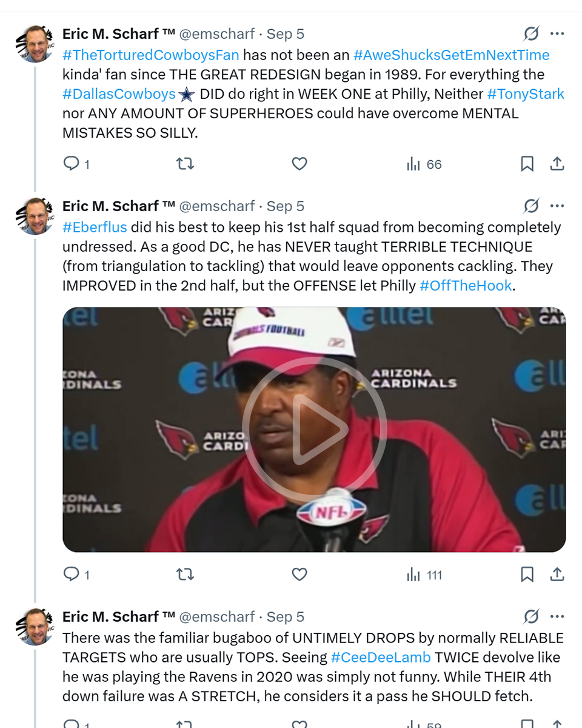Open more options menu on first tweet
This screenshot has width=582, height=728.
(557, 34)
